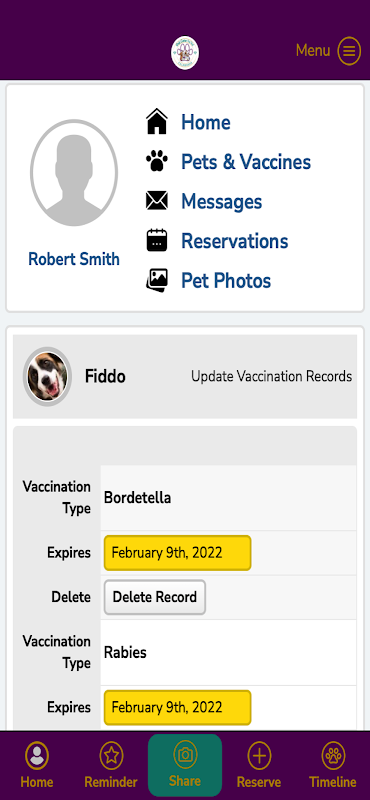Click the envelope icon beside Messages
The image size is (370, 800).
point(157,201)
